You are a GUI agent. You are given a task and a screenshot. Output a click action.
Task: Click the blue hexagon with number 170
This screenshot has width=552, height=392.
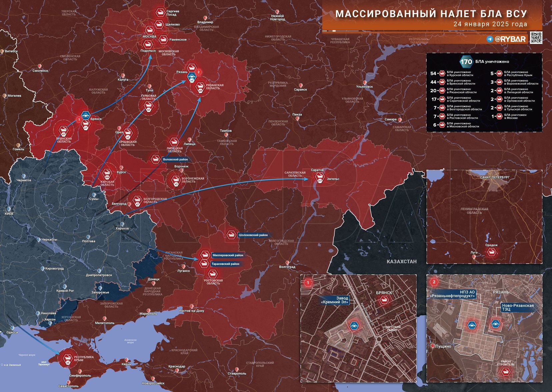[466, 62]
